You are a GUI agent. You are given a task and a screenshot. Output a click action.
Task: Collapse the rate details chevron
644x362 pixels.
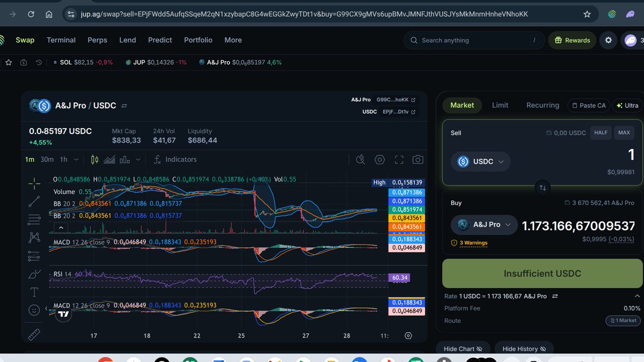637,296
